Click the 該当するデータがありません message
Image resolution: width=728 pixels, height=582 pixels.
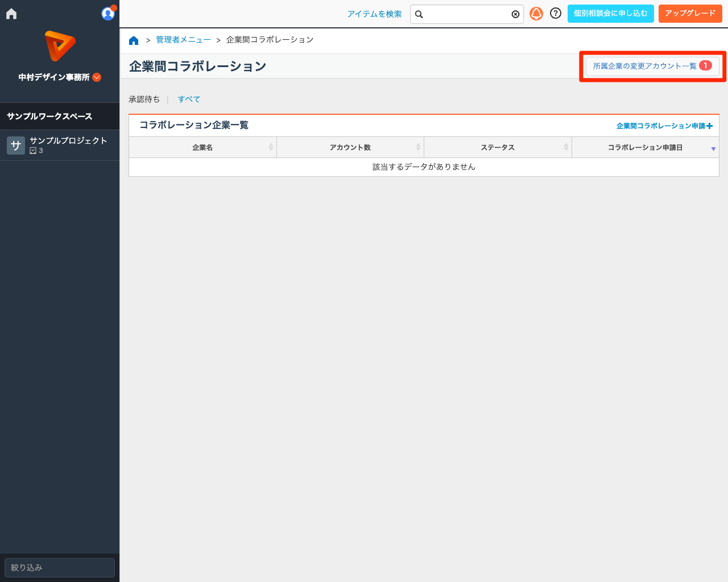coord(424,167)
